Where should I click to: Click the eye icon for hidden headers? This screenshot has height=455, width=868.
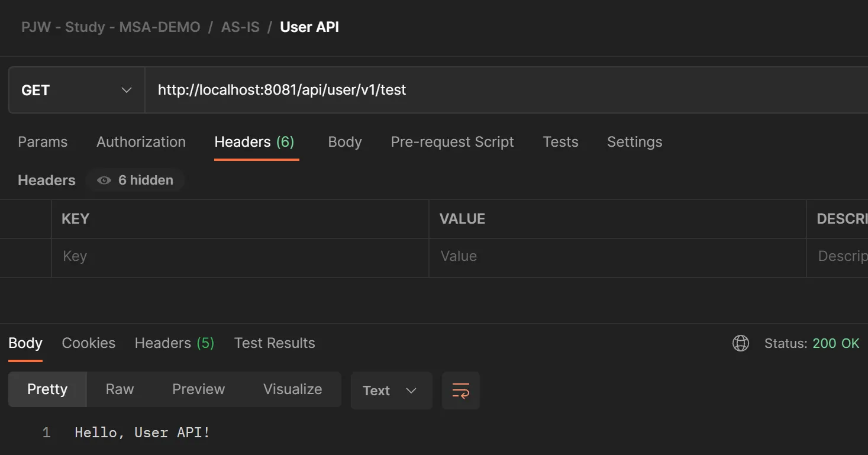[x=104, y=180]
